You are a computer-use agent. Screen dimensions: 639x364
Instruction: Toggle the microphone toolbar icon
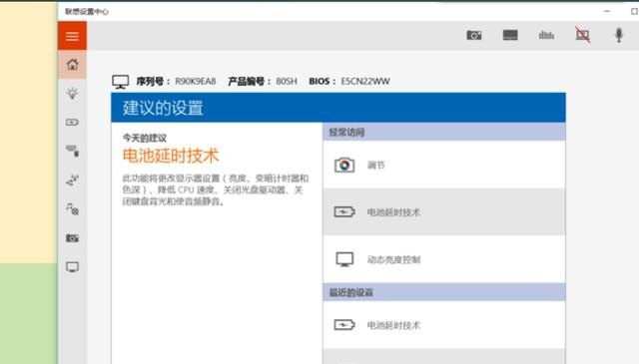tap(619, 35)
